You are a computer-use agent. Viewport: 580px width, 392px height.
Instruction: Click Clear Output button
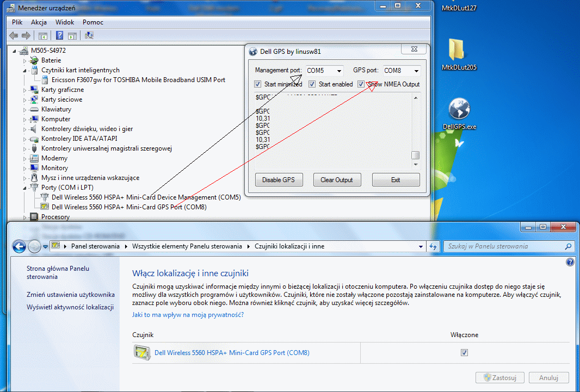click(x=337, y=180)
